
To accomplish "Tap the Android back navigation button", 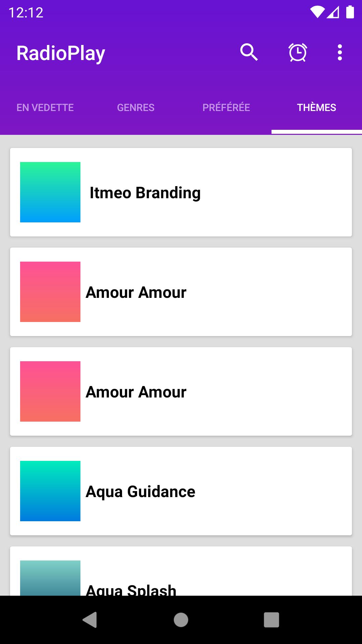I will pyautogui.click(x=90, y=620).
